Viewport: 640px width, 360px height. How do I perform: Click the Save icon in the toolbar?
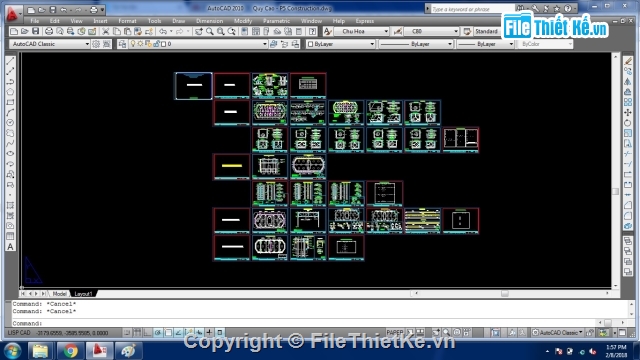pyautogui.click(x=35, y=31)
